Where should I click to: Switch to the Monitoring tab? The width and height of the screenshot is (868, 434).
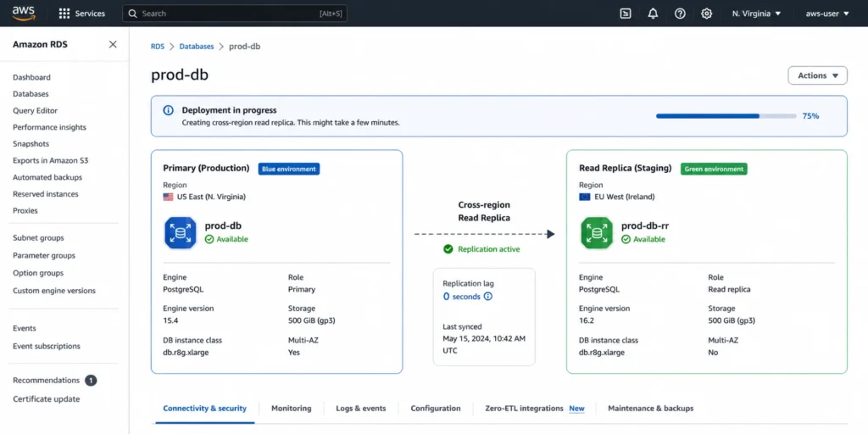292,409
